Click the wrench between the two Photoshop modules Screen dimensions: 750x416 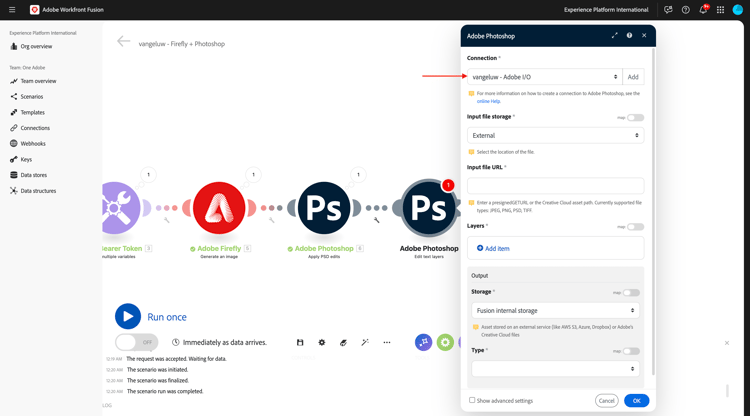[x=376, y=220]
